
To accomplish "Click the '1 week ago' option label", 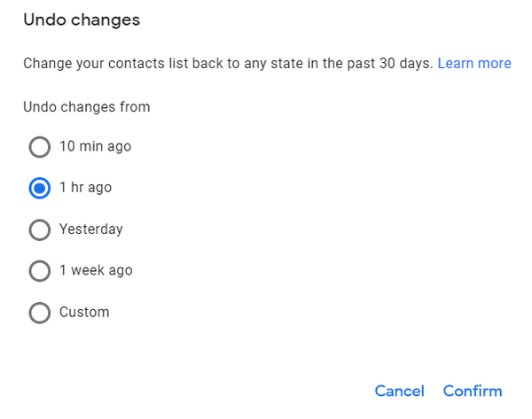I will click(96, 270).
